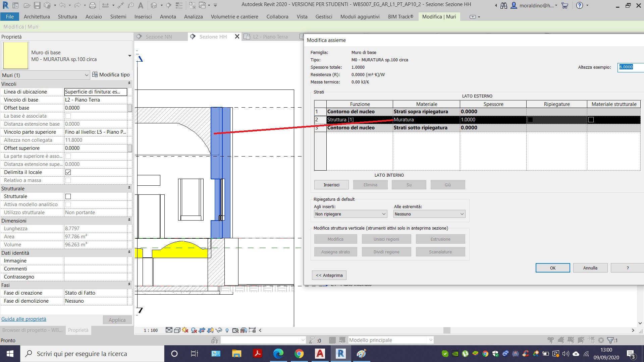This screenshot has width=644, height=362.
Task: Collapse the Dimensioni section in properties panel
Action: 129,221
